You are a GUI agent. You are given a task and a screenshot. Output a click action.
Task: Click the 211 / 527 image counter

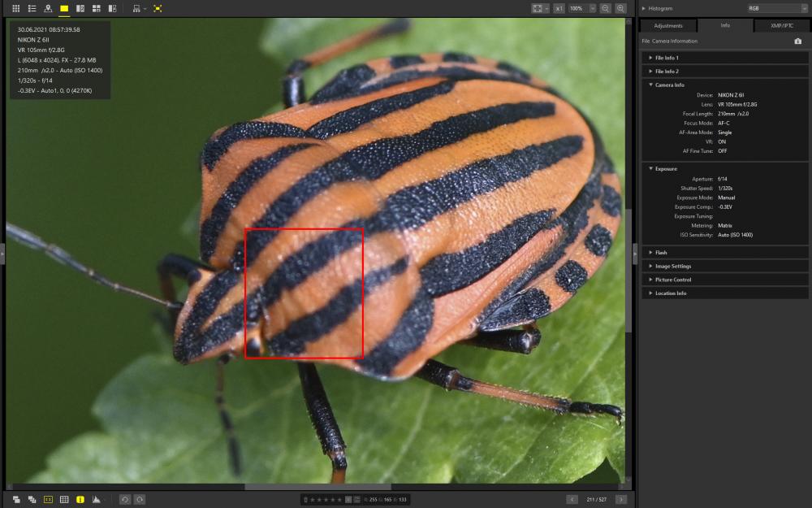click(x=597, y=500)
